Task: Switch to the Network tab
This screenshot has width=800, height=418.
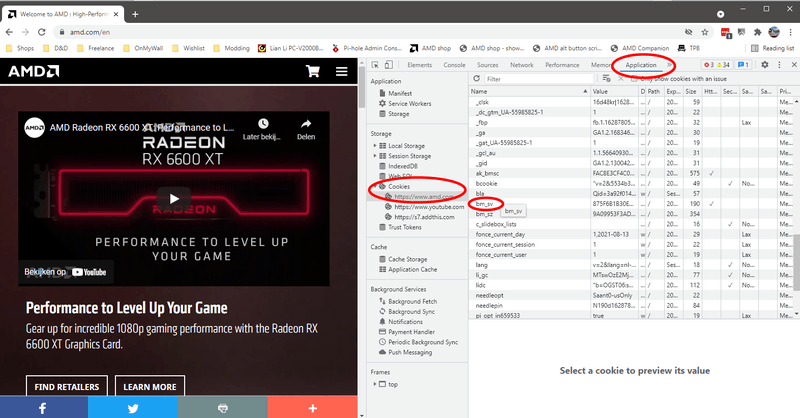Action: (521, 65)
